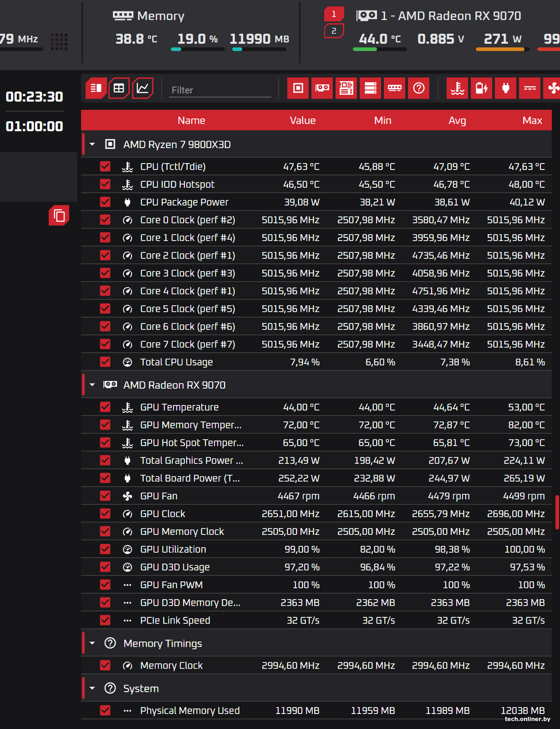Click the 1 - AMD Radeon RX 9070 title
Image resolution: width=560 pixels, height=729 pixels.
point(451,15)
